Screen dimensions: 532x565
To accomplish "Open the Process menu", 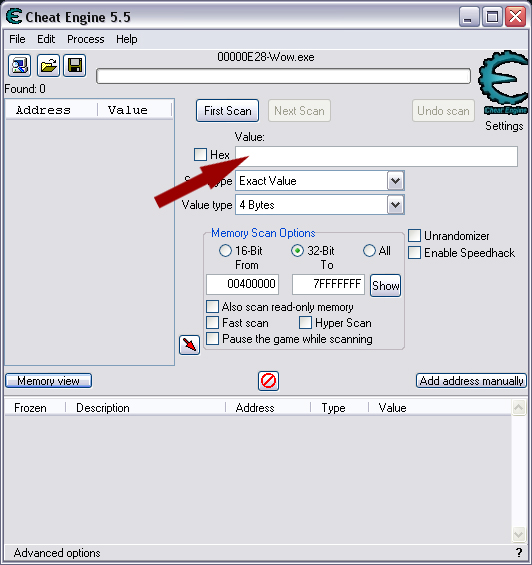I will [86, 39].
